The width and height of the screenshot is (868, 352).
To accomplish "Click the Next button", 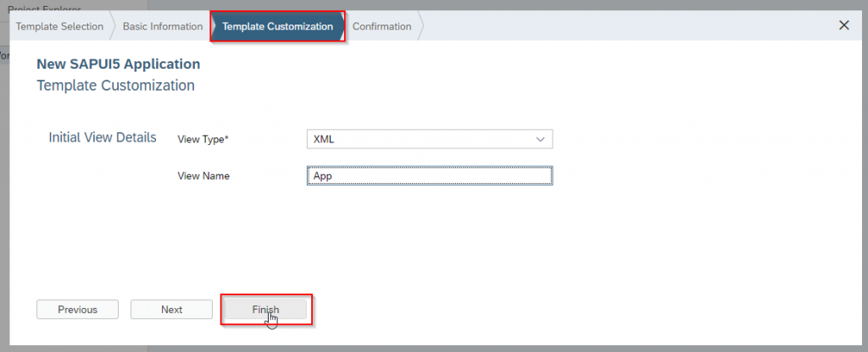I will click(x=171, y=310).
